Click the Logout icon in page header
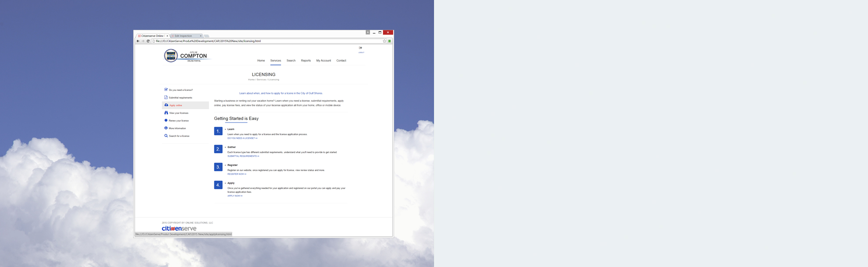Viewport: 868px width, 267px height. [x=360, y=48]
